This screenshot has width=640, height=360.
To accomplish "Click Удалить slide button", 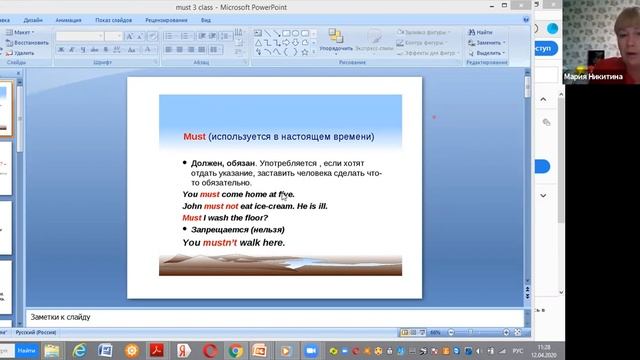I will coord(20,53).
